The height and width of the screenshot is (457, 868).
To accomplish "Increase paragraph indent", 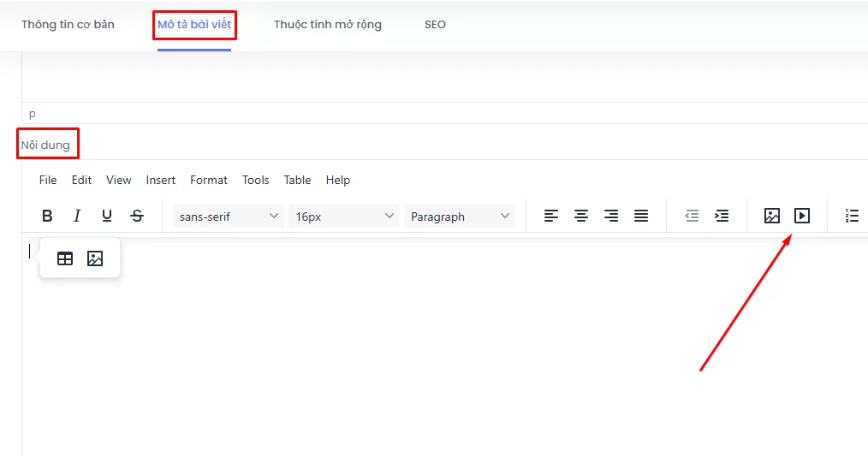I will coord(722,217).
